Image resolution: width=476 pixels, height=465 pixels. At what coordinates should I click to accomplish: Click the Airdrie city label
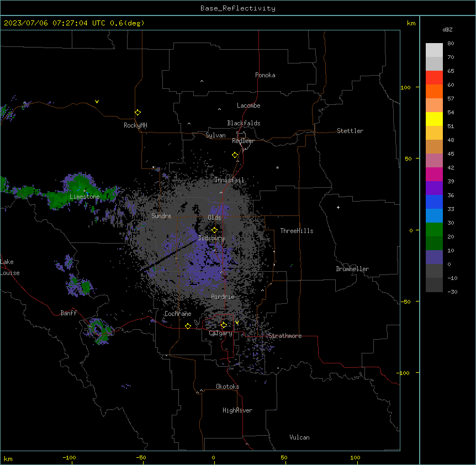point(223,297)
